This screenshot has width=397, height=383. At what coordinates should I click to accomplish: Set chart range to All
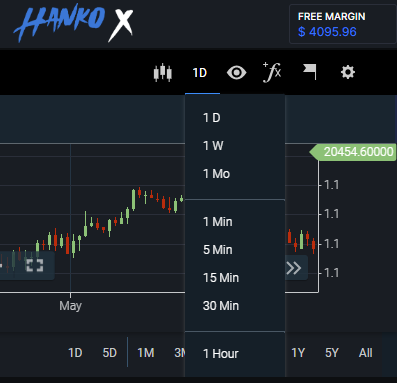[x=366, y=353]
